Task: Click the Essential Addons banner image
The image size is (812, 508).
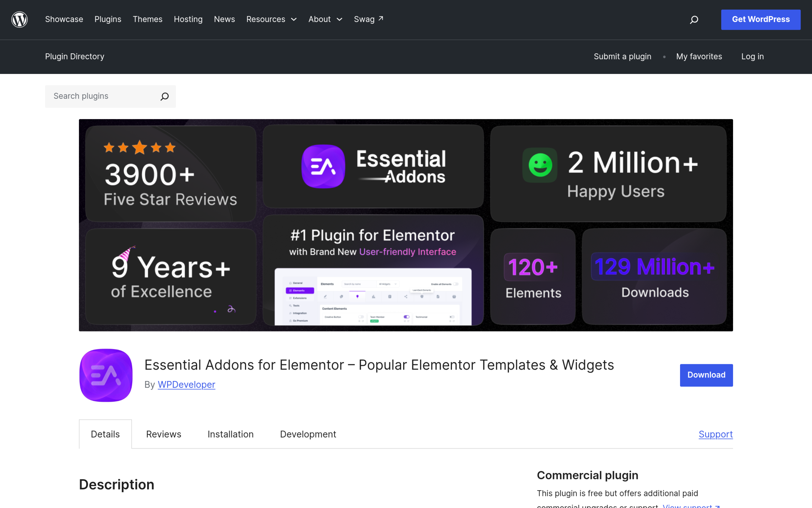Action: 406,225
